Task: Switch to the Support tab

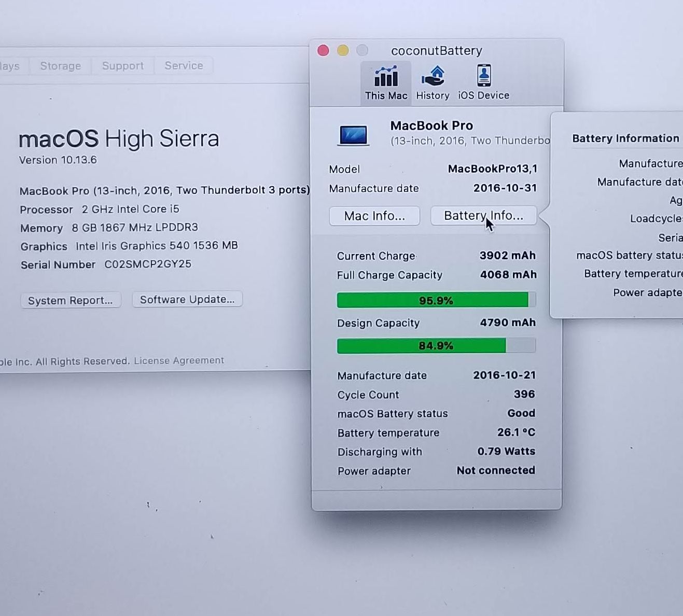Action: pos(122,66)
